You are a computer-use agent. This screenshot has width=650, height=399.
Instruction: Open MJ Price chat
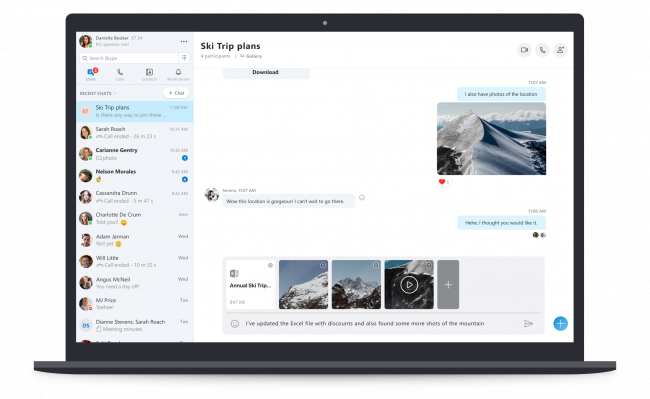pos(135,304)
